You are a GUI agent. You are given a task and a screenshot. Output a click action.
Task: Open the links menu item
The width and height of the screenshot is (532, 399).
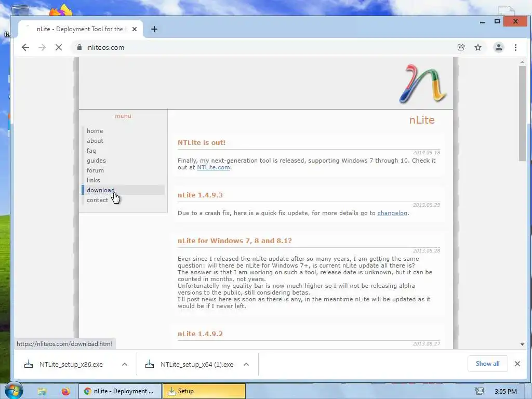94,180
